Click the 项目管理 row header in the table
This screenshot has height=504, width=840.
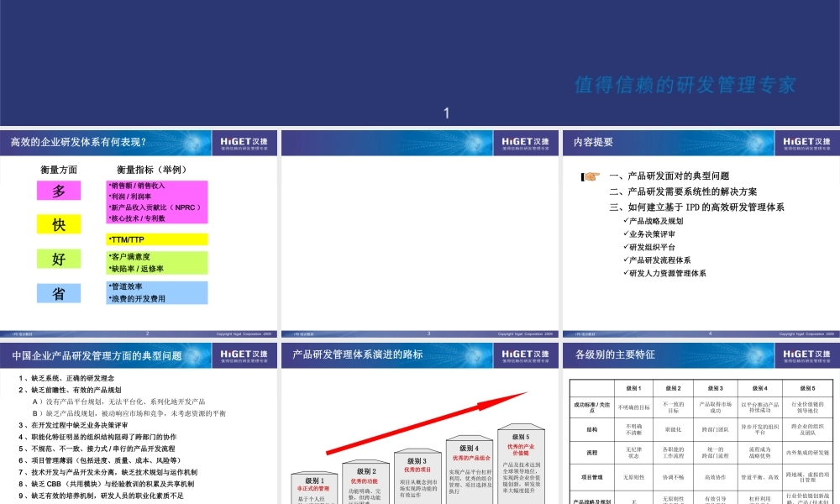pos(591,476)
